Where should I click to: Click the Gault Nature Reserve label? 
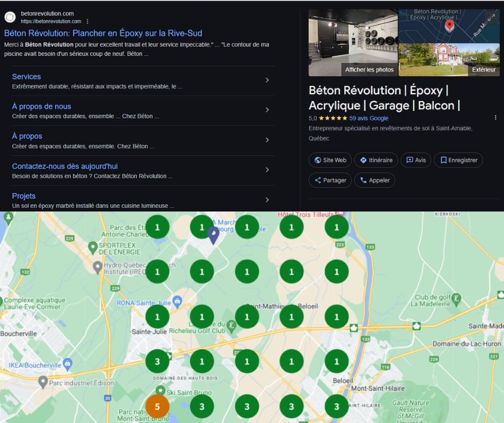coord(411,412)
